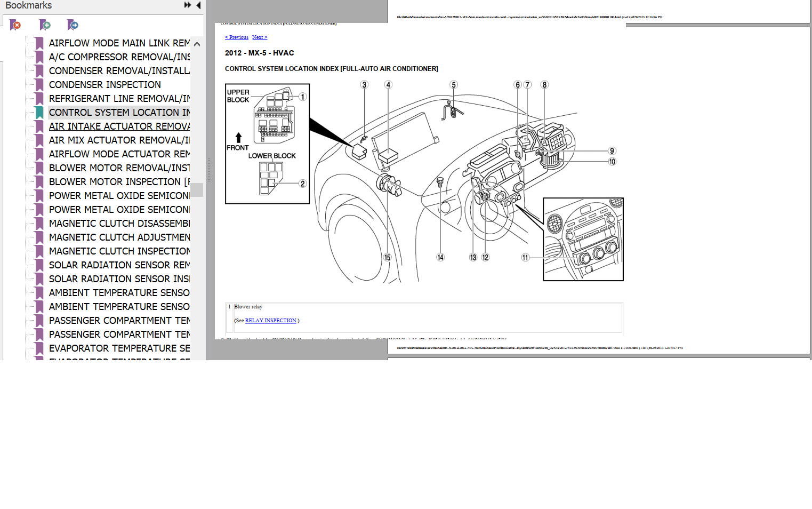
Task: Select the CONTROL SYSTEM LOCATION bookmark
Action: click(x=119, y=113)
